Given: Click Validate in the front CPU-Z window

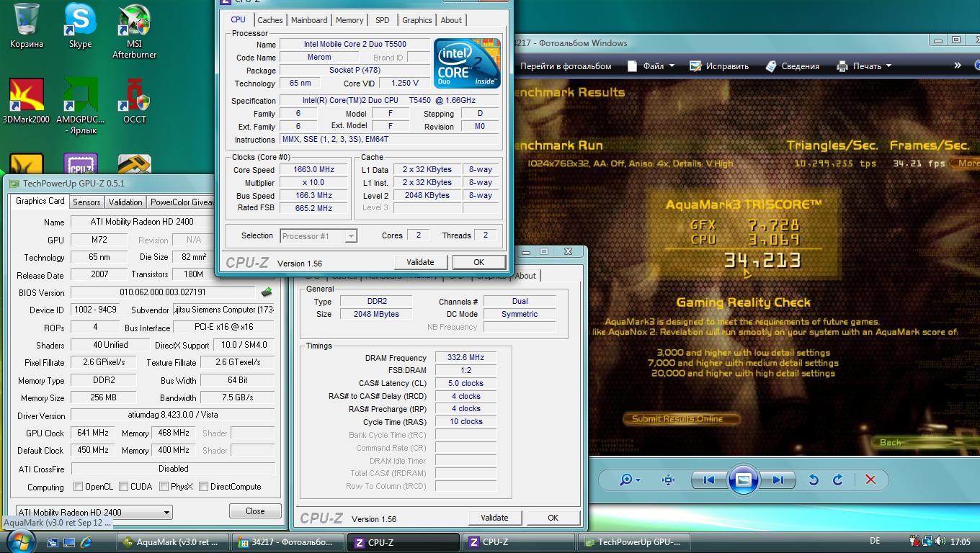Looking at the screenshot, I should pyautogui.click(x=420, y=262).
